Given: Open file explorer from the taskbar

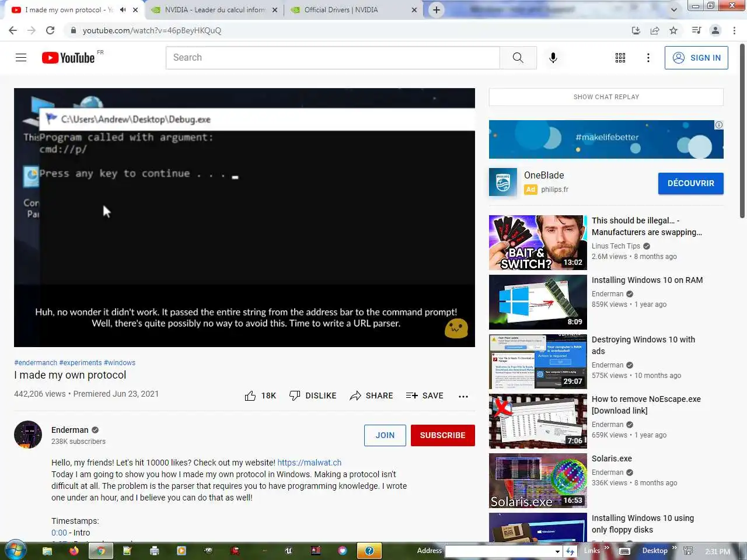Looking at the screenshot, I should pyautogui.click(x=47, y=550).
